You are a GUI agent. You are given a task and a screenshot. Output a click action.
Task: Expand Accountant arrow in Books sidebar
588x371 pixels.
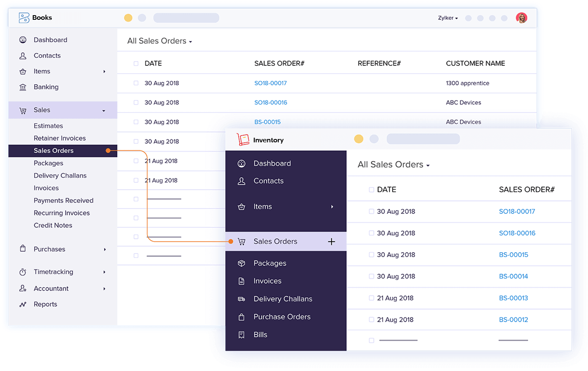[104, 289]
